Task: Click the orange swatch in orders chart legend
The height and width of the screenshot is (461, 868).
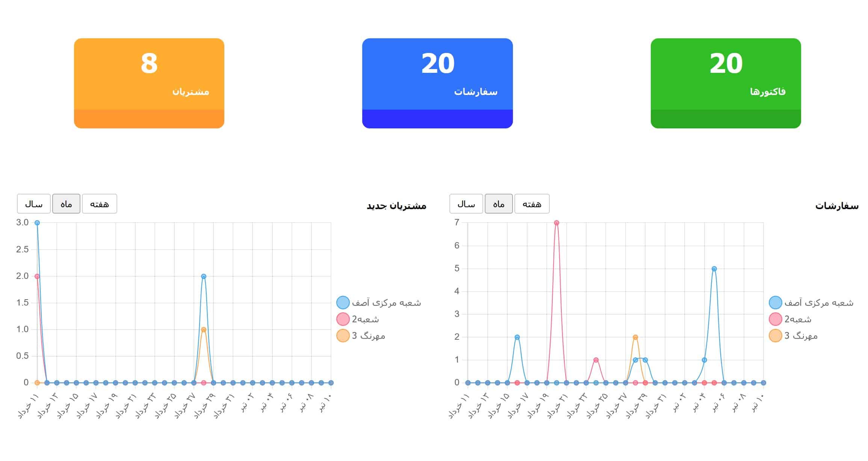Action: tap(776, 336)
